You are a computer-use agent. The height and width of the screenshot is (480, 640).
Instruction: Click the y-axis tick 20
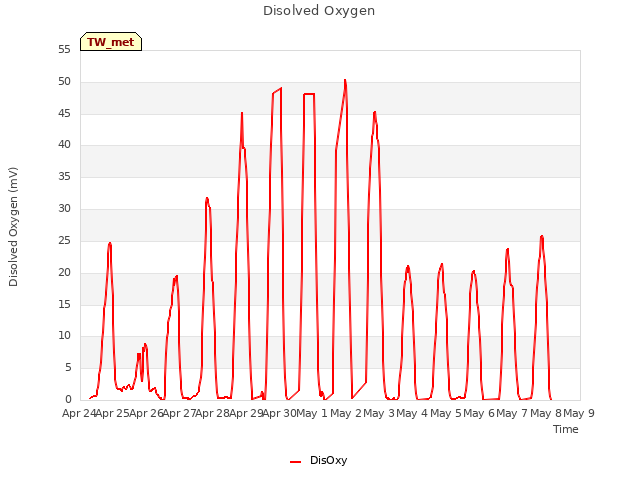pos(64,272)
